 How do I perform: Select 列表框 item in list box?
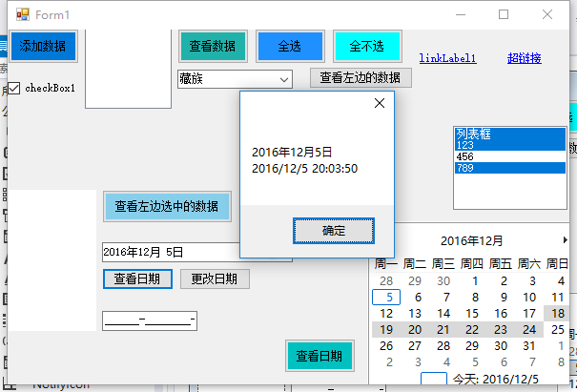510,134
